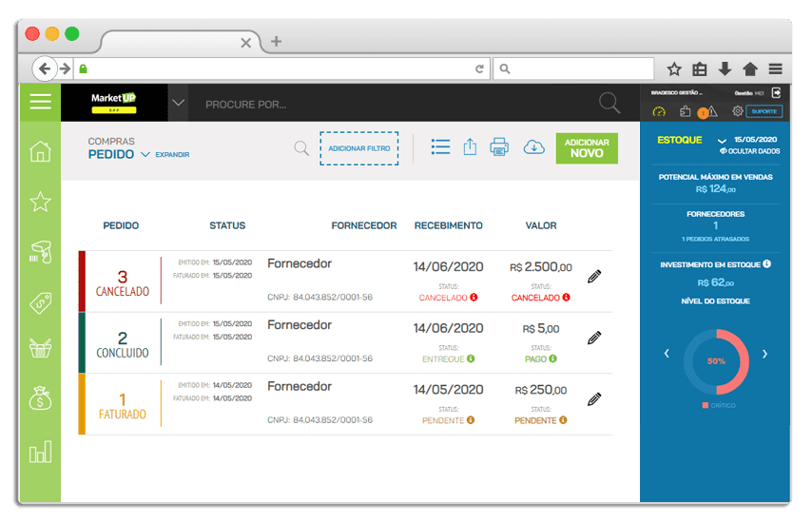Download via the cloud icon
Image resolution: width=812 pixels, height=523 pixels.
click(x=533, y=147)
